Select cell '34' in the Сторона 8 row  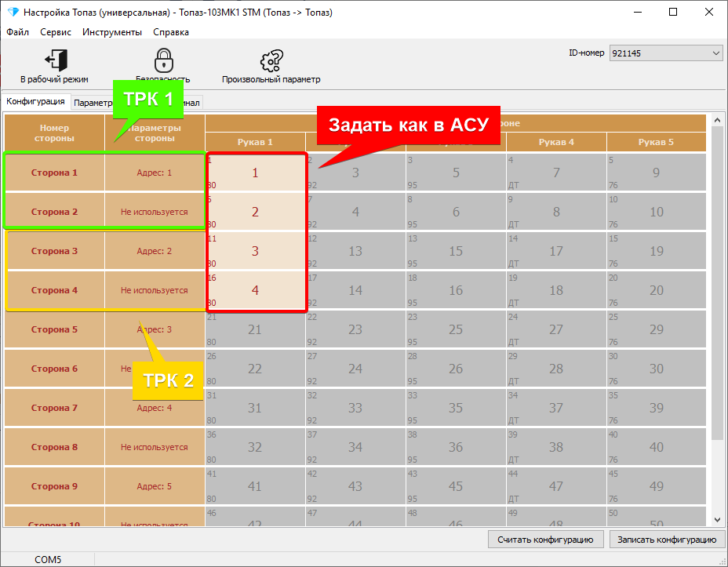click(355, 447)
